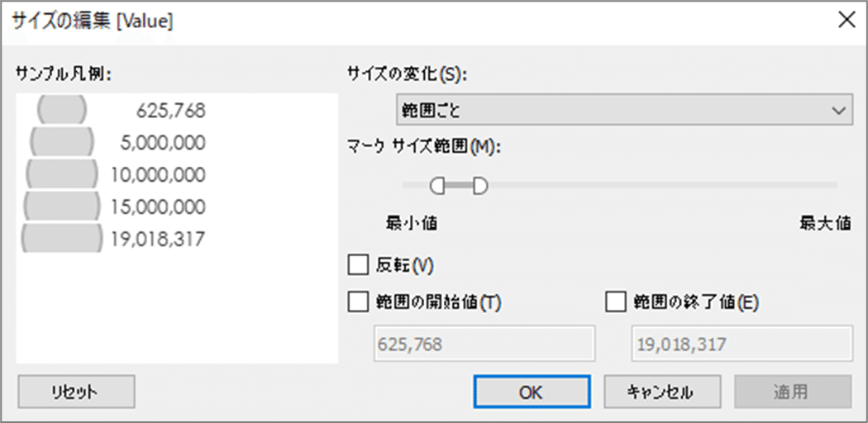This screenshot has height=423, width=868.
Task: Click the legend value 5,000,000
Action: coord(162,143)
